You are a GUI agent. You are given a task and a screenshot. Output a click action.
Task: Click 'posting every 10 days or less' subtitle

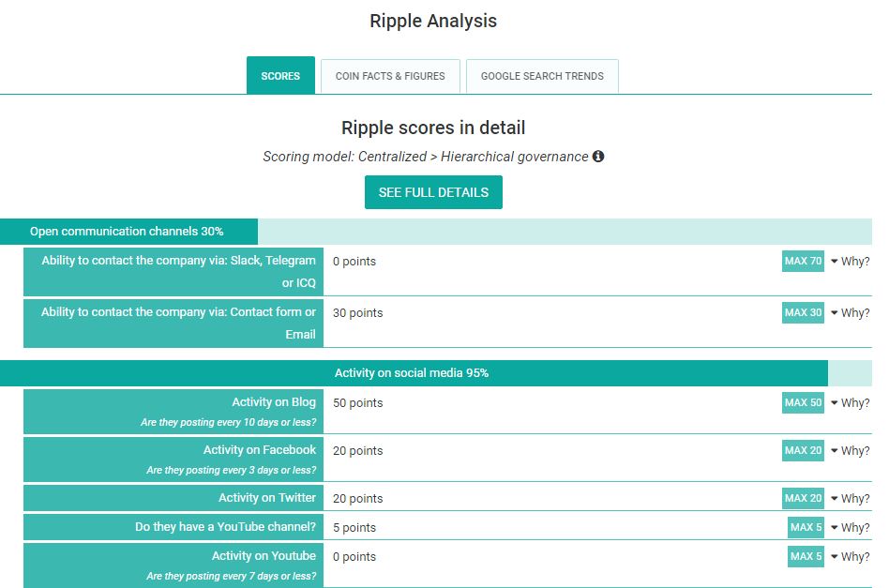coord(229,422)
